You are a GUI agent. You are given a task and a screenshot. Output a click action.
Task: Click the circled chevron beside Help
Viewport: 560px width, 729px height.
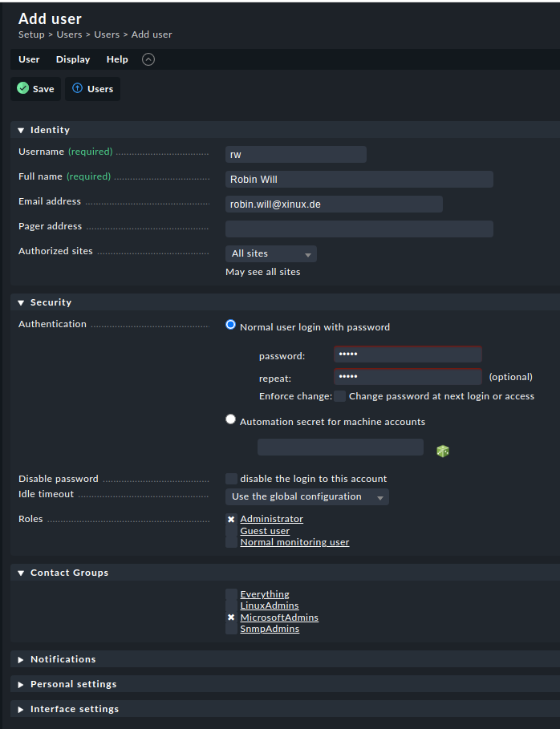coord(148,59)
